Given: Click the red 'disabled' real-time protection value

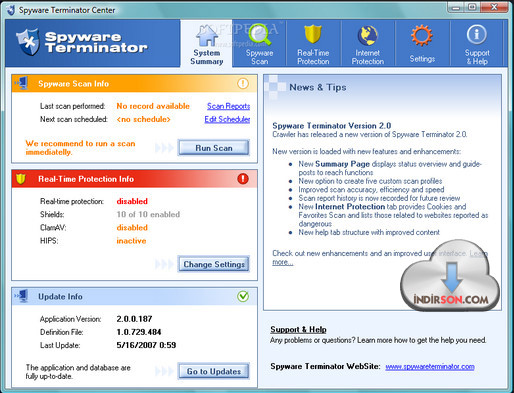Looking at the screenshot, I should pos(132,201).
